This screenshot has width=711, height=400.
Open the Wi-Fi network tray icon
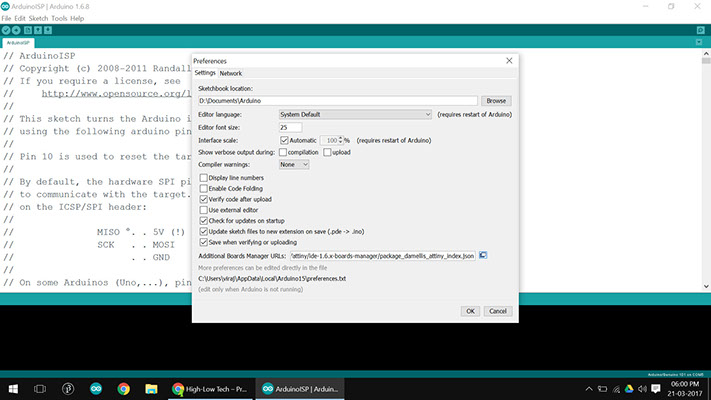616,389
